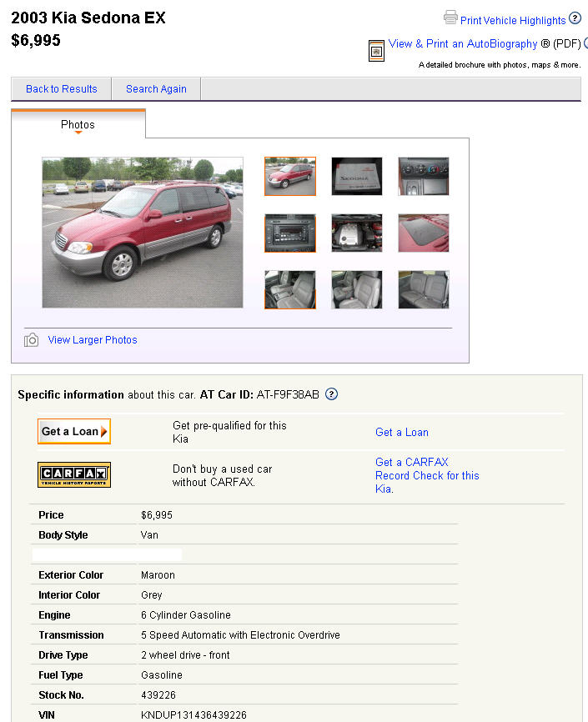Screen dimensions: 588x722
Task: Open Get a CARFAX Record Check link
Action: click(427, 475)
